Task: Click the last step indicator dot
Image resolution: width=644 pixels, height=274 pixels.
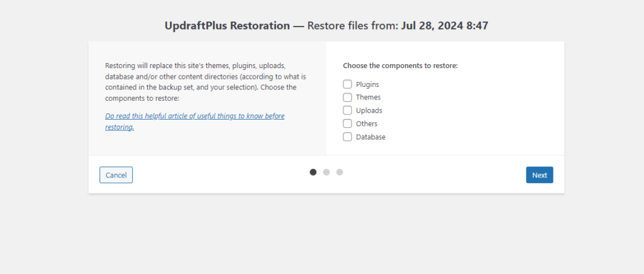Action: pos(340,172)
